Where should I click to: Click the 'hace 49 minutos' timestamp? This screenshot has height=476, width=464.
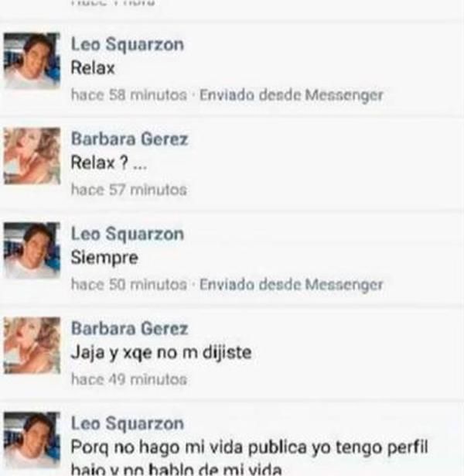coord(129,379)
